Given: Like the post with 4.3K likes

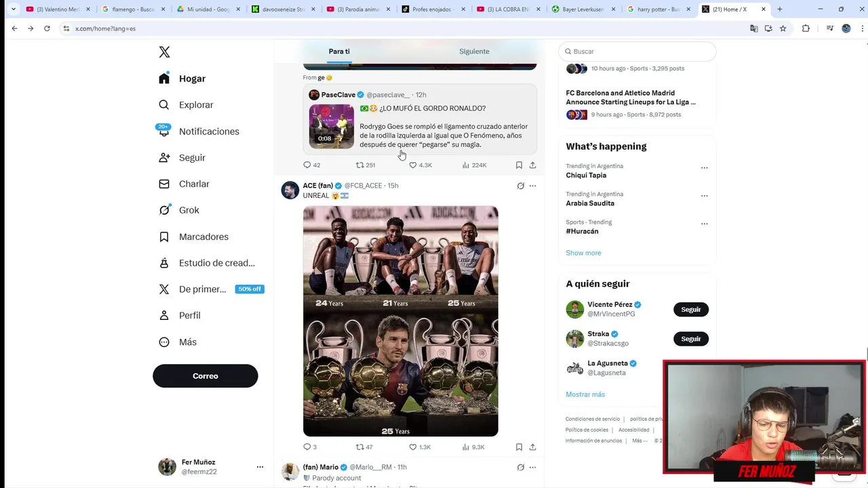Looking at the screenshot, I should click(x=420, y=165).
